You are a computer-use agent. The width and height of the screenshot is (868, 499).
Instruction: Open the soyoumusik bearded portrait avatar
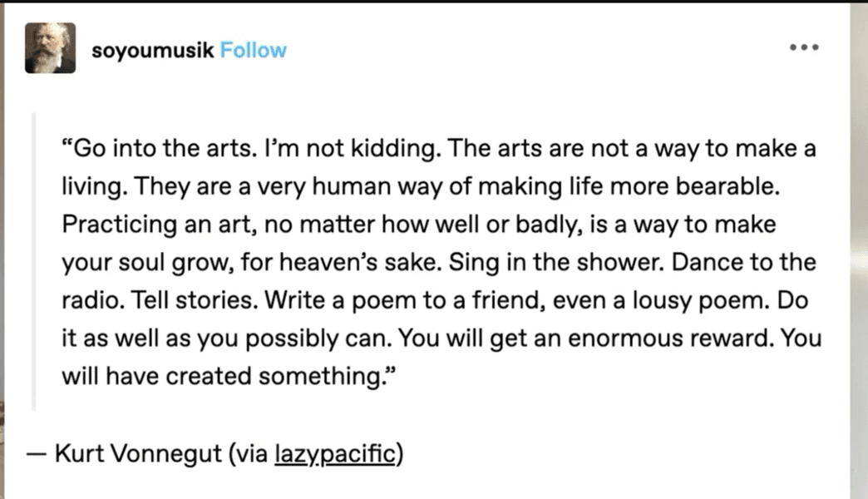click(51, 48)
